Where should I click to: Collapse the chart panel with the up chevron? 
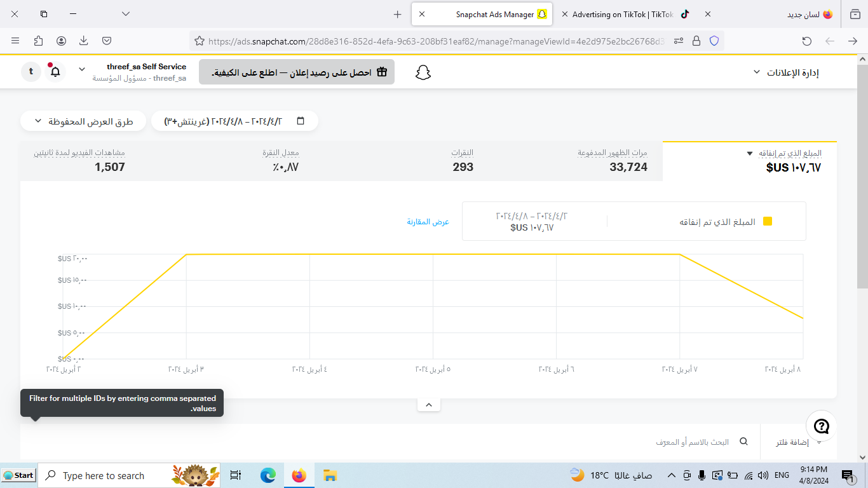429,405
